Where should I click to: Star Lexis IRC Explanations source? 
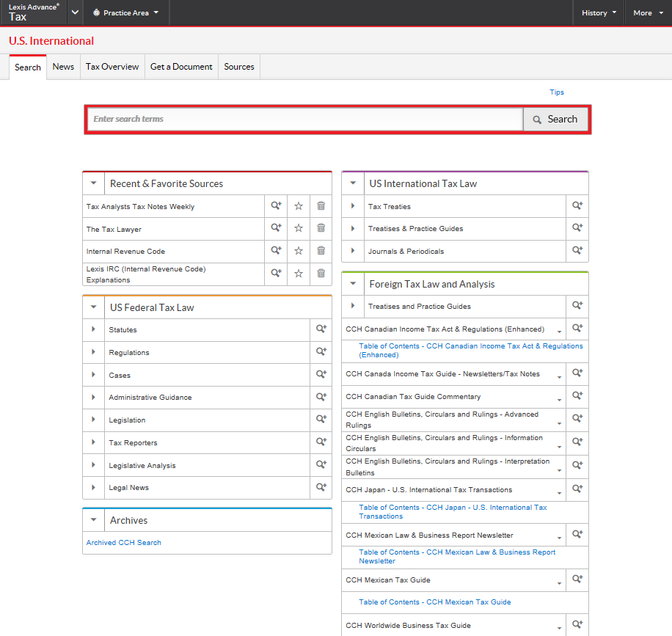tap(299, 274)
